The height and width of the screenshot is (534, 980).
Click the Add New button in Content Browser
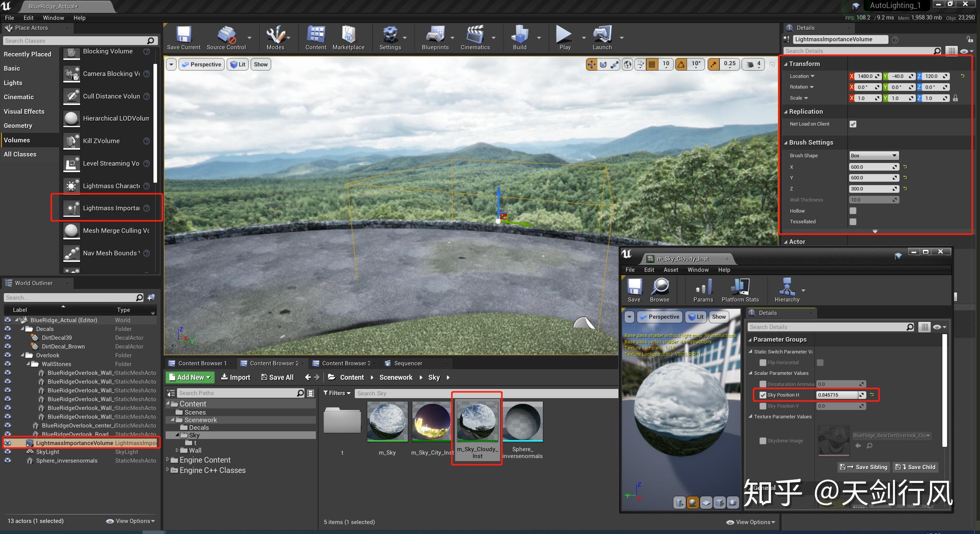pos(190,377)
